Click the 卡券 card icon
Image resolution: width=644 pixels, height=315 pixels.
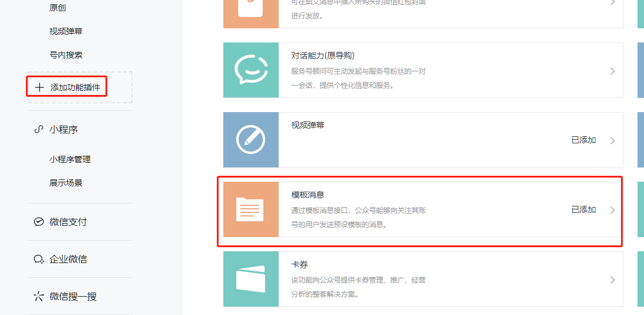[x=250, y=279]
